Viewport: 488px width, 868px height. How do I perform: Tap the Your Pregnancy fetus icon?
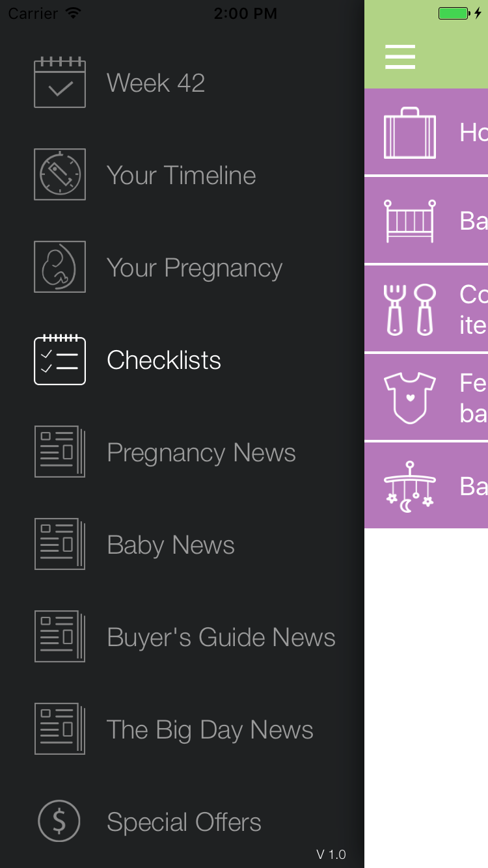(x=60, y=267)
